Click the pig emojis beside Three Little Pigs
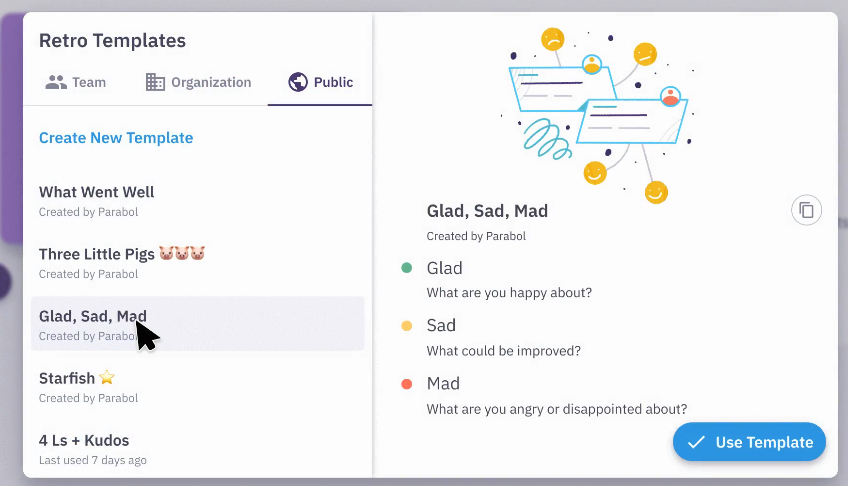 [x=182, y=254]
